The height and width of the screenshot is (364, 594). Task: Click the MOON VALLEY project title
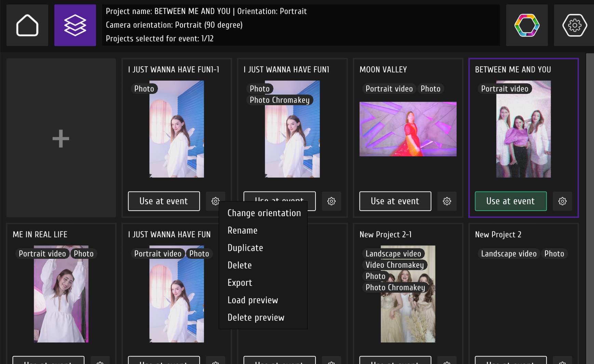pyautogui.click(x=383, y=70)
